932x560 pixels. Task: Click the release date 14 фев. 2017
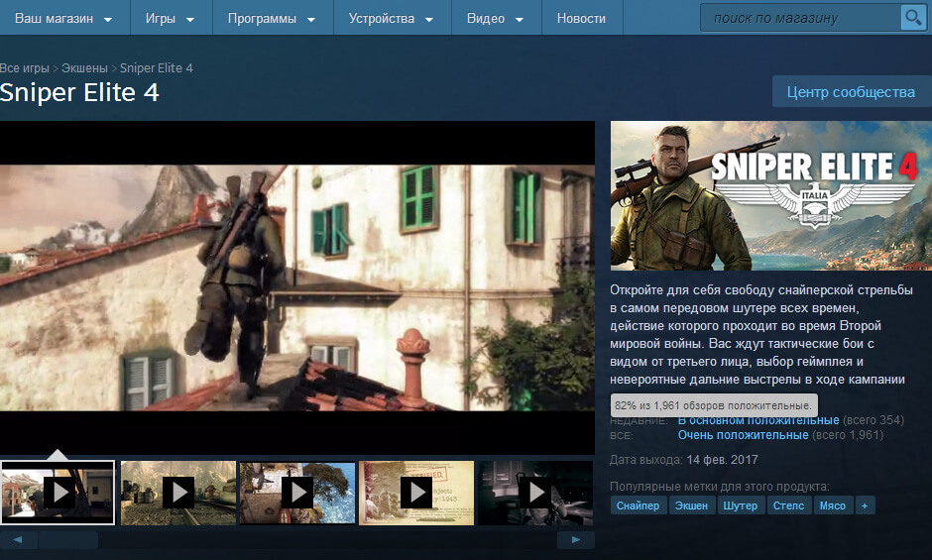[722, 460]
